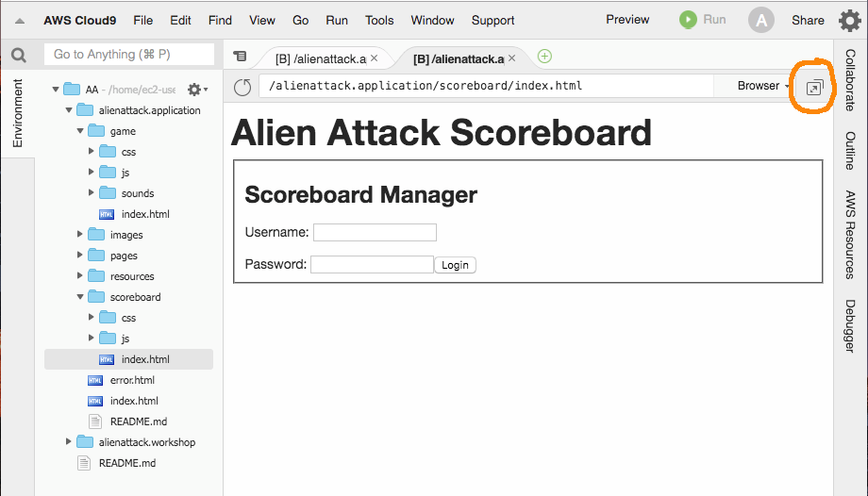Open the Edit menu

click(x=180, y=21)
